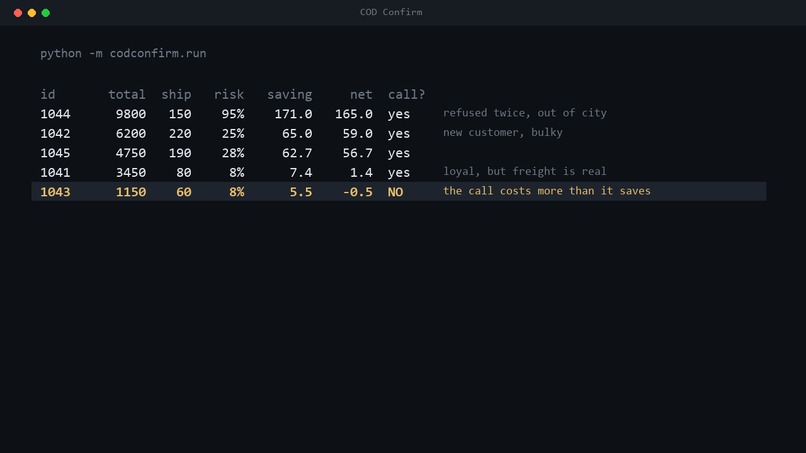The width and height of the screenshot is (806, 453).
Task: Click the 'saving' column header
Action: [289, 95]
